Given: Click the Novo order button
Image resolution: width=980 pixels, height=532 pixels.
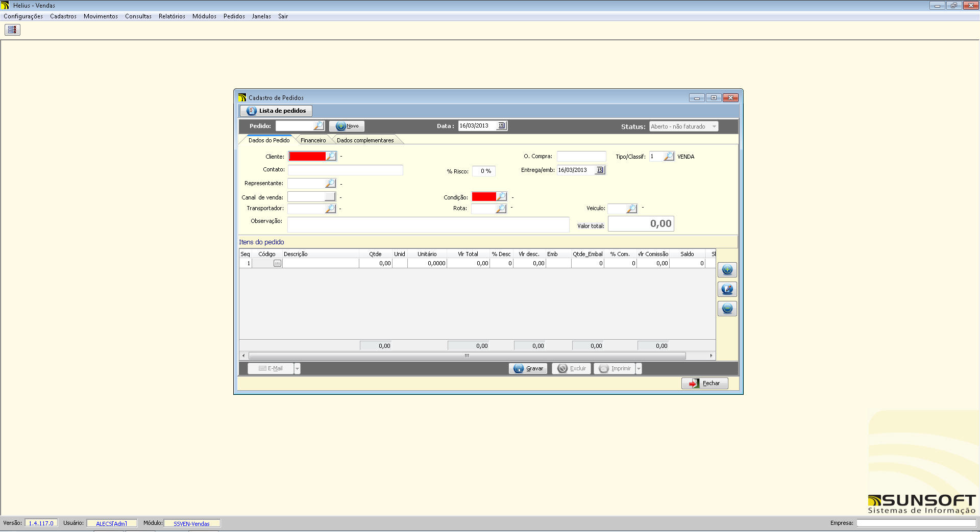Looking at the screenshot, I should tap(347, 126).
